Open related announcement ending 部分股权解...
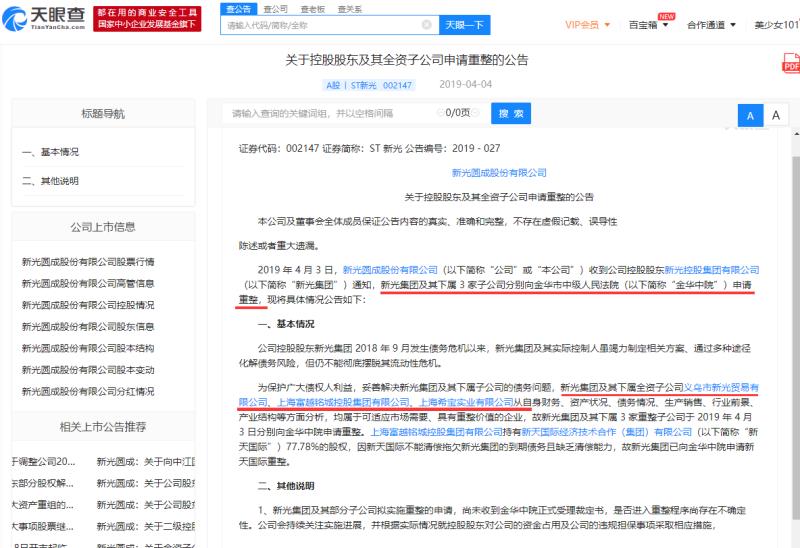This screenshot has width=800, height=548. 44,483
